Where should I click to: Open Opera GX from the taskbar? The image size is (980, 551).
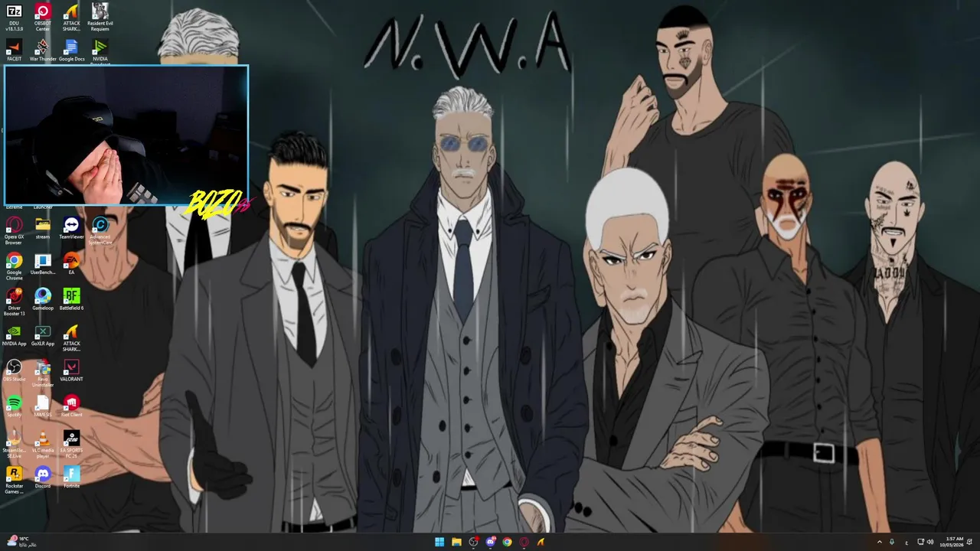coord(524,542)
